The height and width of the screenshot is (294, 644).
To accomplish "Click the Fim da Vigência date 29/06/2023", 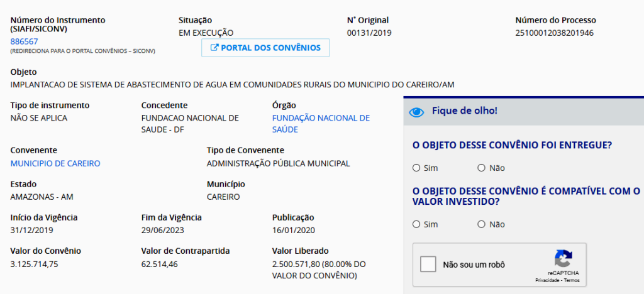I will [x=162, y=231].
